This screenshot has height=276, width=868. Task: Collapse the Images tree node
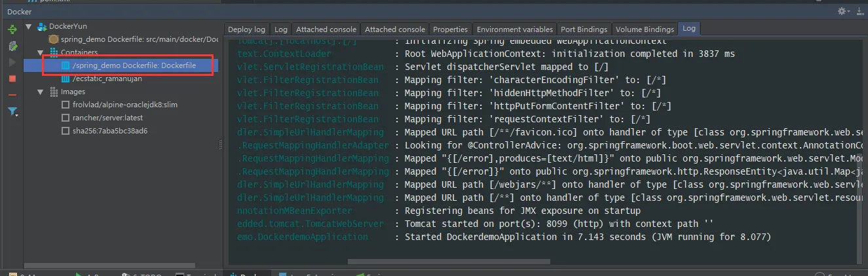[41, 92]
